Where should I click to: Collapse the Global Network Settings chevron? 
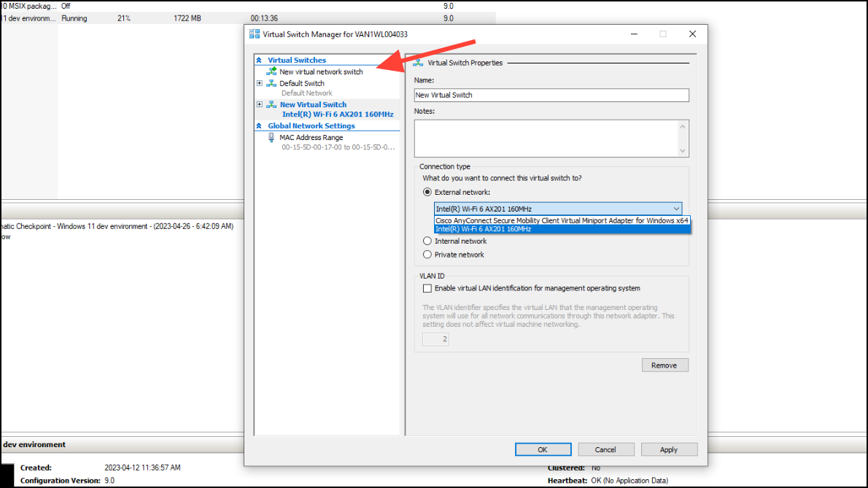(x=258, y=125)
